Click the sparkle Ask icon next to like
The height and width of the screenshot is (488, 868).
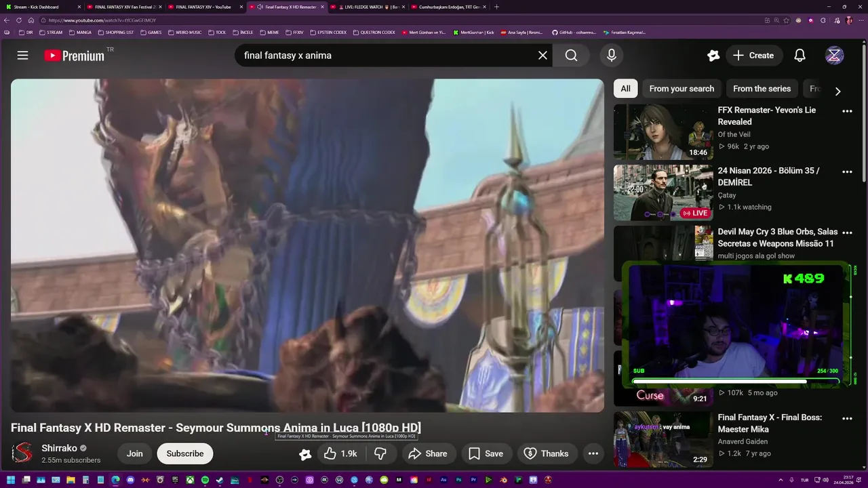(x=305, y=454)
